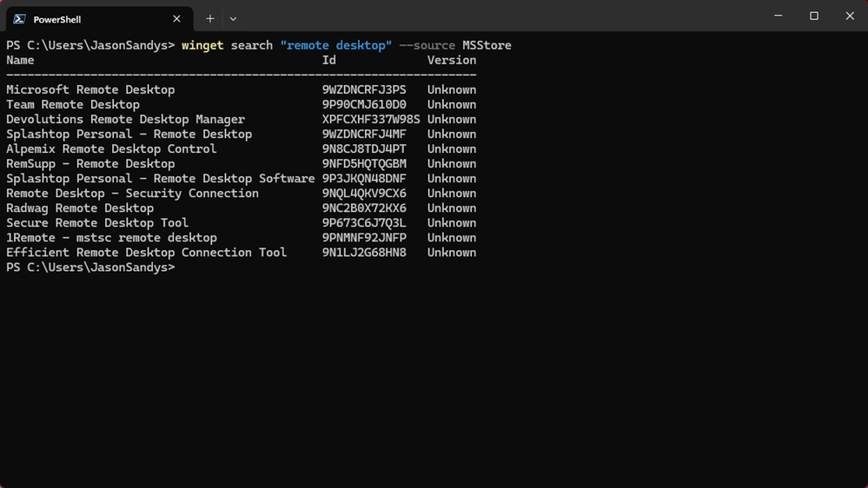Viewport: 868px width, 488px height.
Task: Close the terminal window
Action: pos(850,16)
